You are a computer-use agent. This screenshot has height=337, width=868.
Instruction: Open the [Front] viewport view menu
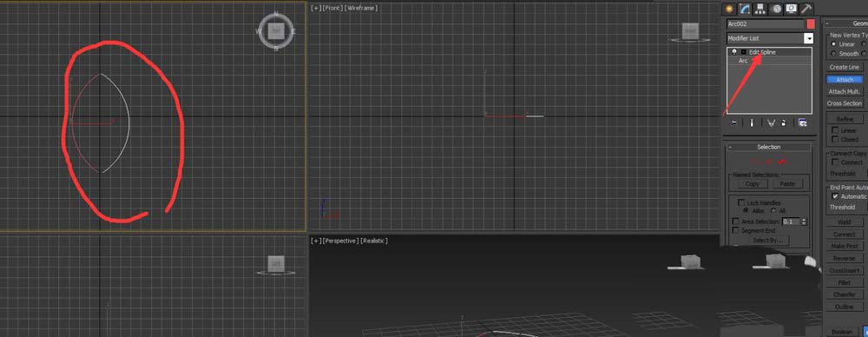pos(332,9)
